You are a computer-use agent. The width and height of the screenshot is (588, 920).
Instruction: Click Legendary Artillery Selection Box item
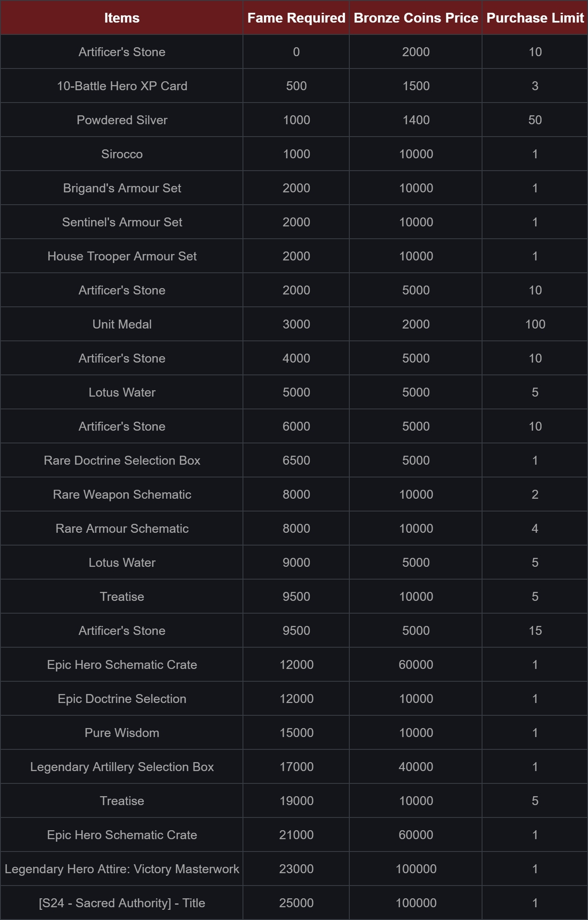pyautogui.click(x=122, y=767)
